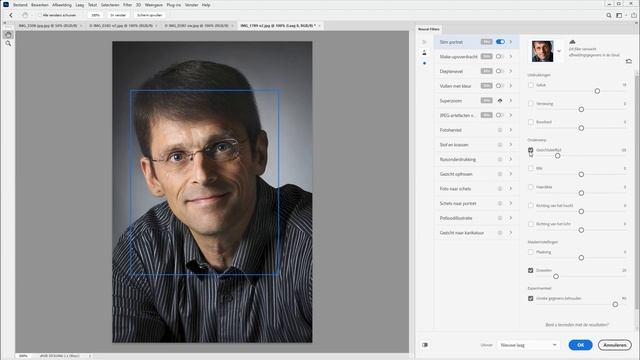Viewport: 640px width, 360px height.
Task: Click the Foto naar schets info icon
Action: (500, 189)
